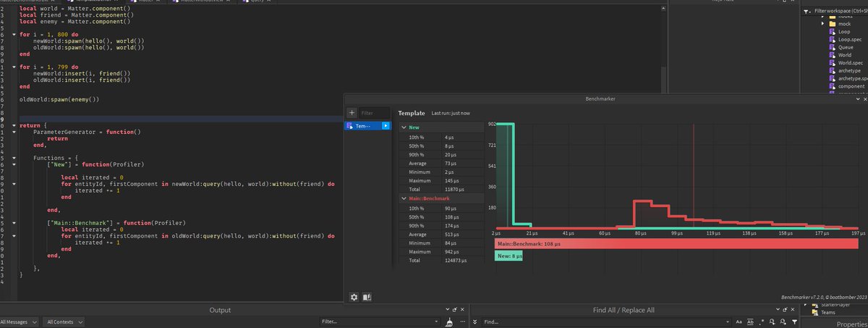Open the All Contexts dropdown
868x328 pixels.
click(64, 321)
